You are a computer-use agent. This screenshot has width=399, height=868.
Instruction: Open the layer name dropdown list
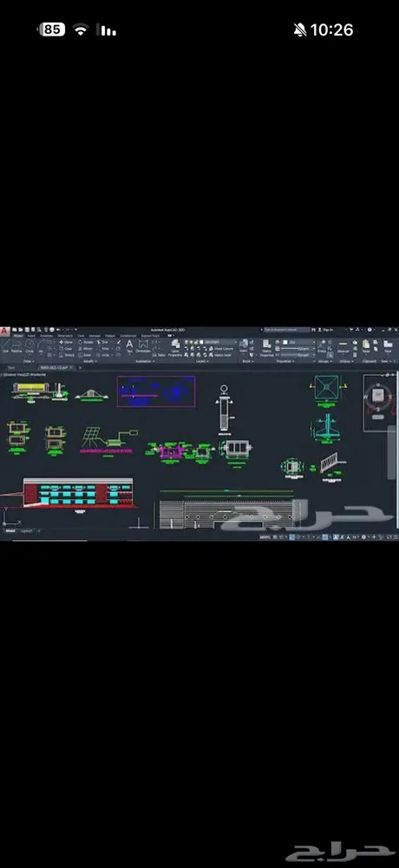219,342
